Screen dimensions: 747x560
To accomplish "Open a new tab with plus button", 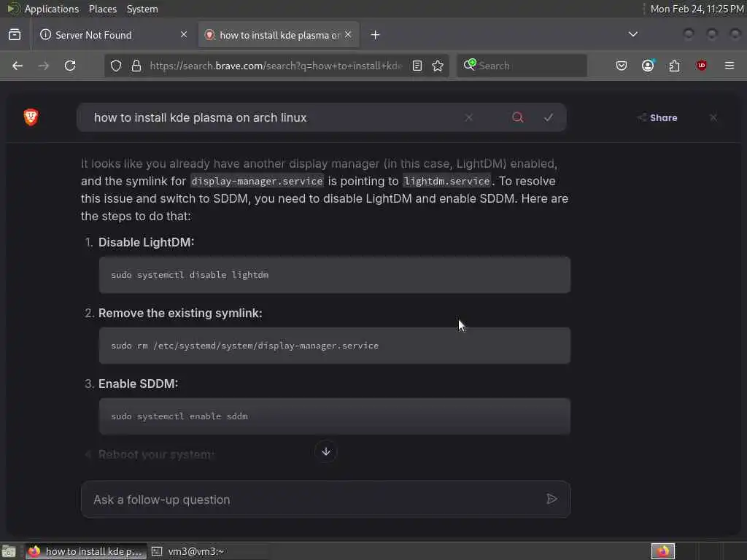I will (x=376, y=35).
